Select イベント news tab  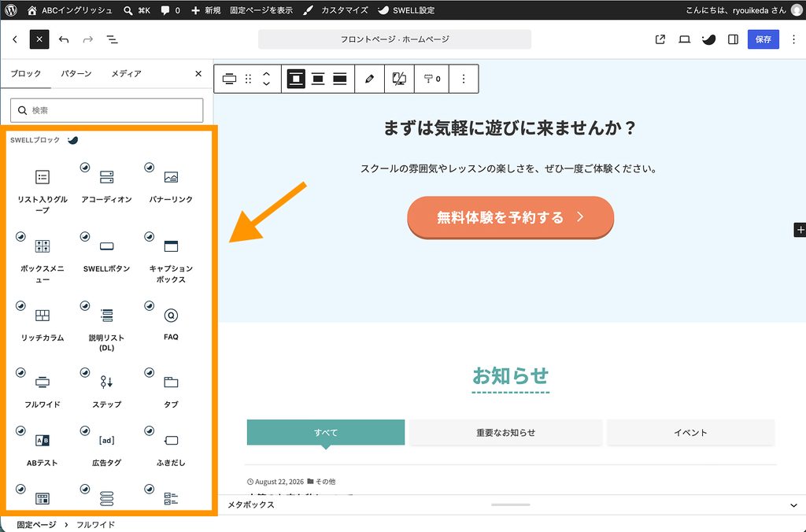coord(690,432)
